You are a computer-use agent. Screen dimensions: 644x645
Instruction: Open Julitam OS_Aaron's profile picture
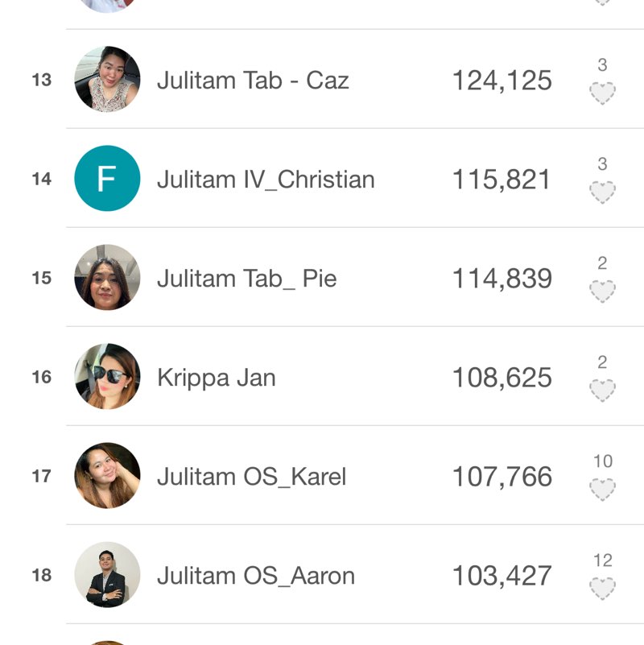(x=107, y=575)
